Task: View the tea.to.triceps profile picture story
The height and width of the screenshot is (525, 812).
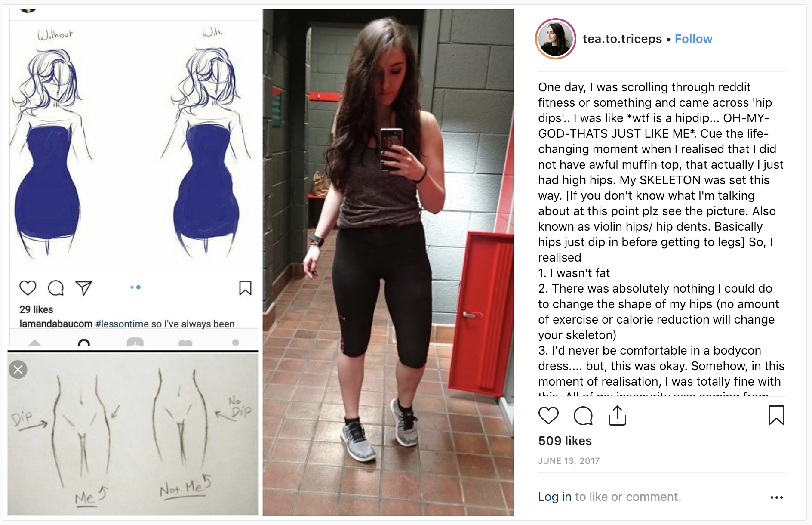Action: (x=555, y=39)
